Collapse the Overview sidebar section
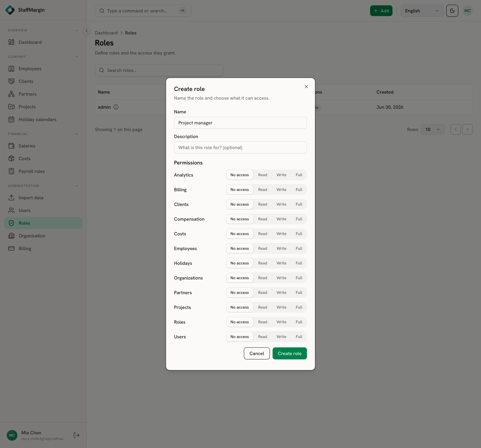The image size is (481, 448). click(76, 30)
